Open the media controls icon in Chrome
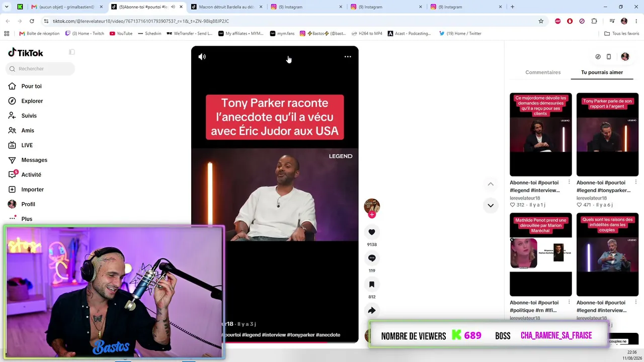 point(612,21)
